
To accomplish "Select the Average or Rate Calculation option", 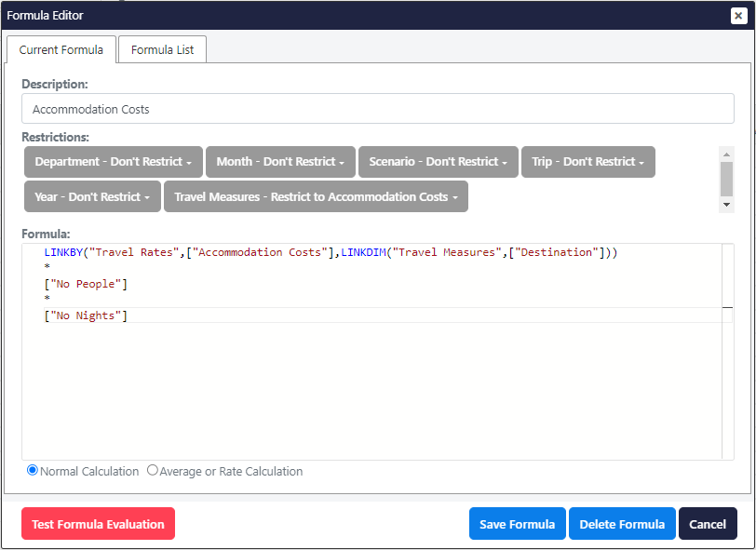I will point(153,470).
